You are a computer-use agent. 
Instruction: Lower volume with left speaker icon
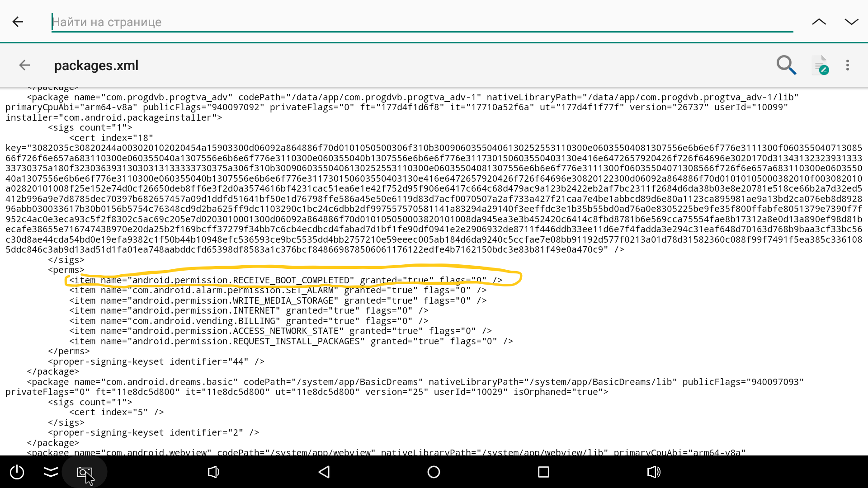coord(213,472)
